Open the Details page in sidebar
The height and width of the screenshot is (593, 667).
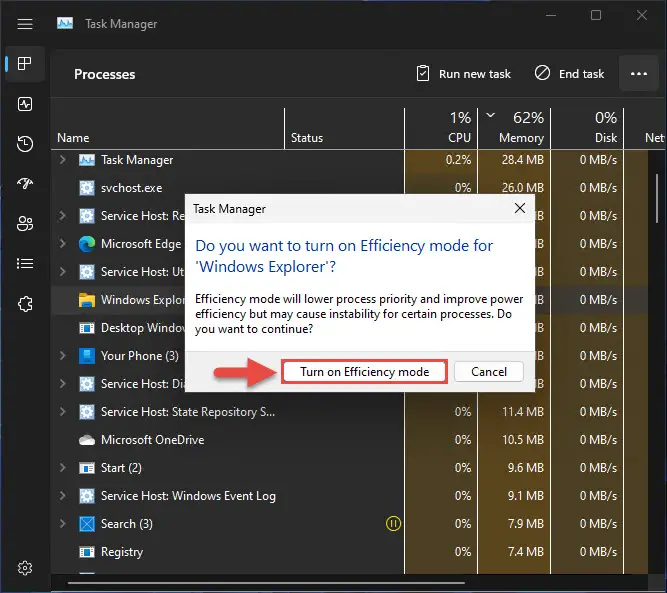point(25,263)
